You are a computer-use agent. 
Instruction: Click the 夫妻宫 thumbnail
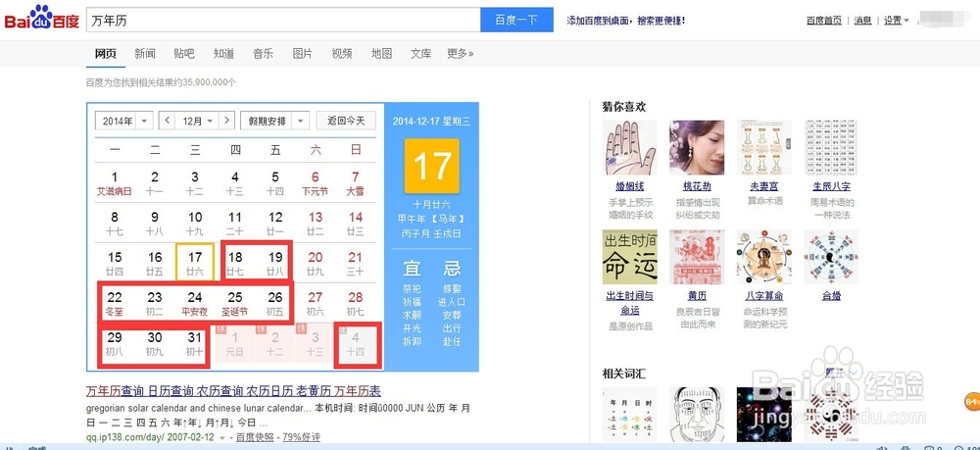[763, 147]
